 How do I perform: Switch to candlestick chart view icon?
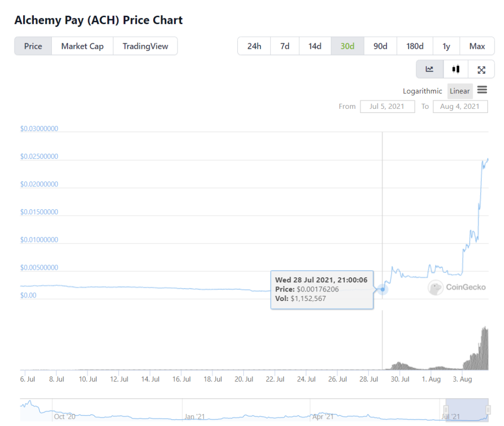pyautogui.click(x=456, y=69)
